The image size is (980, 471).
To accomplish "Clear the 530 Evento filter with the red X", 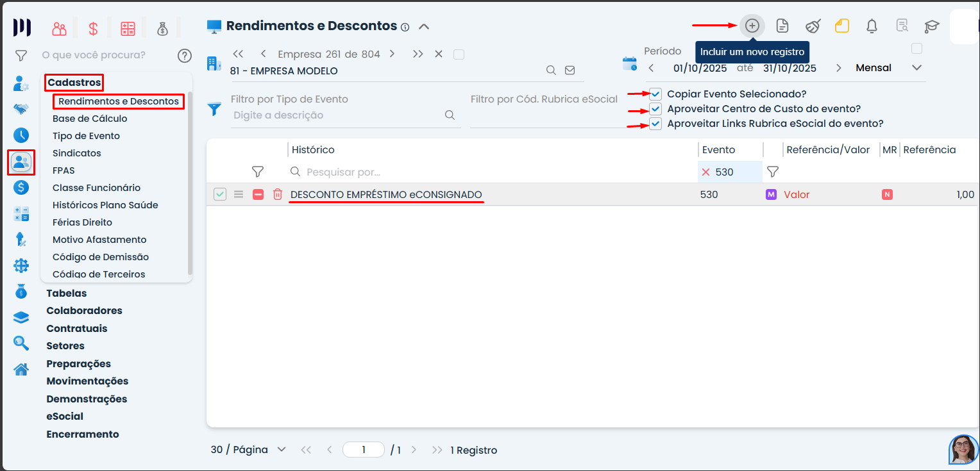I will (x=705, y=172).
